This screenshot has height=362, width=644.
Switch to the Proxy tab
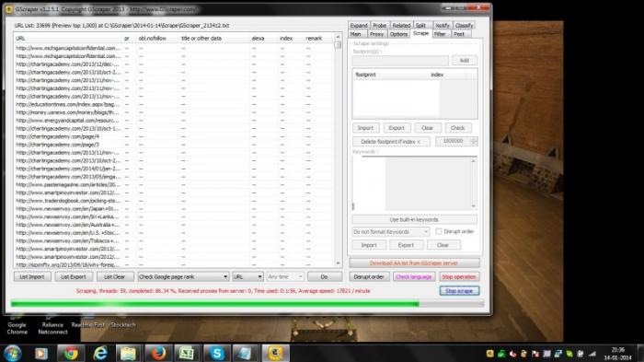pyautogui.click(x=376, y=34)
